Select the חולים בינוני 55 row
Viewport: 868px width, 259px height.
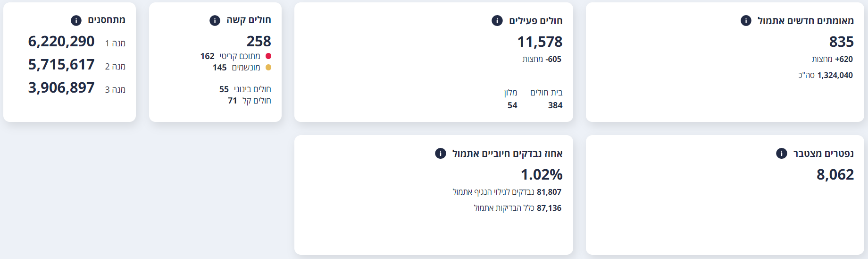(x=245, y=89)
